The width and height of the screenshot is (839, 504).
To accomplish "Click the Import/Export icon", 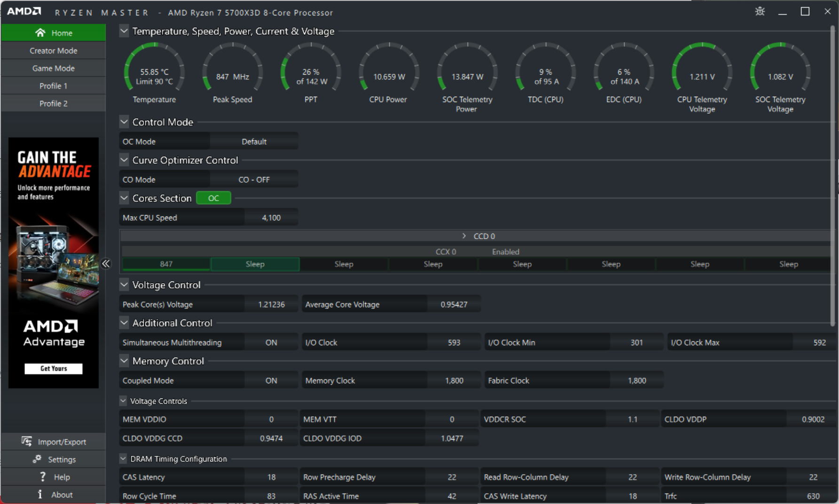I will (x=27, y=442).
